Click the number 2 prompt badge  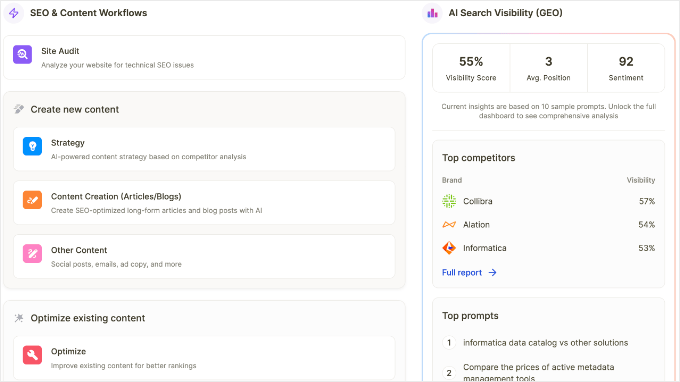pos(449,373)
